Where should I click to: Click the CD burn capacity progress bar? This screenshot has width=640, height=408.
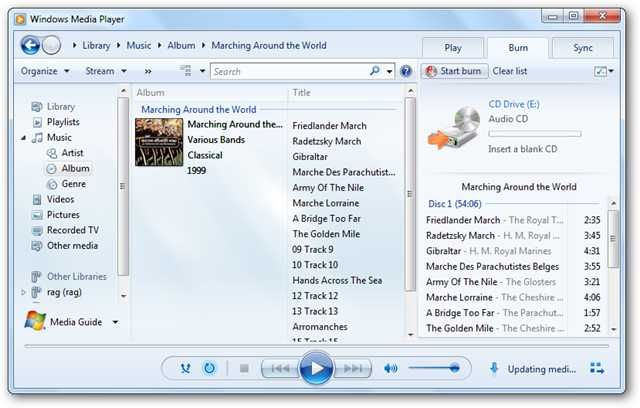[535, 134]
